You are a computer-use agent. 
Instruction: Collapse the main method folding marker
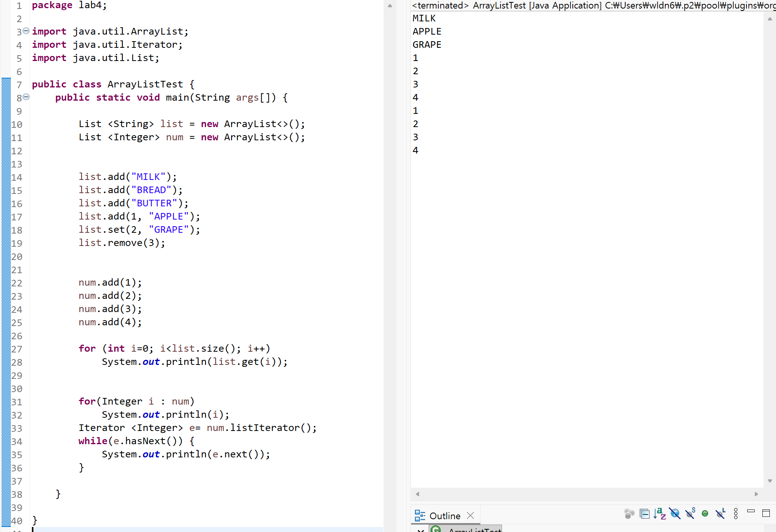pyautogui.click(x=26, y=97)
